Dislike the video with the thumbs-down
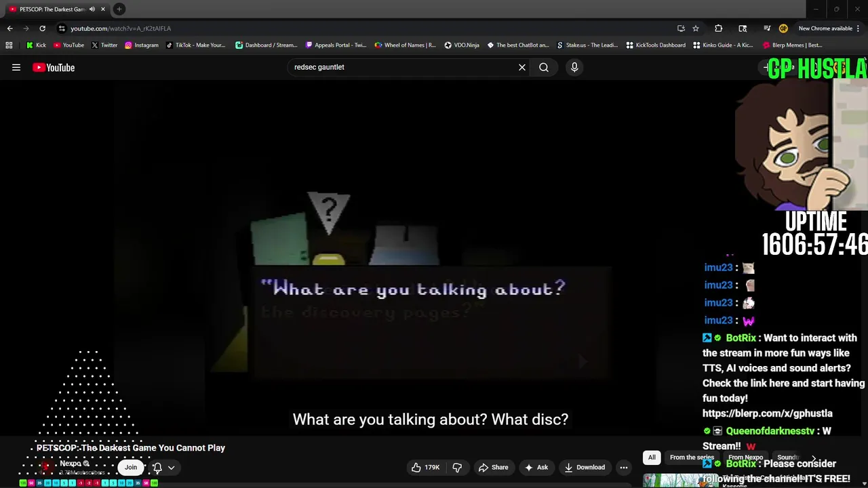 click(x=457, y=467)
